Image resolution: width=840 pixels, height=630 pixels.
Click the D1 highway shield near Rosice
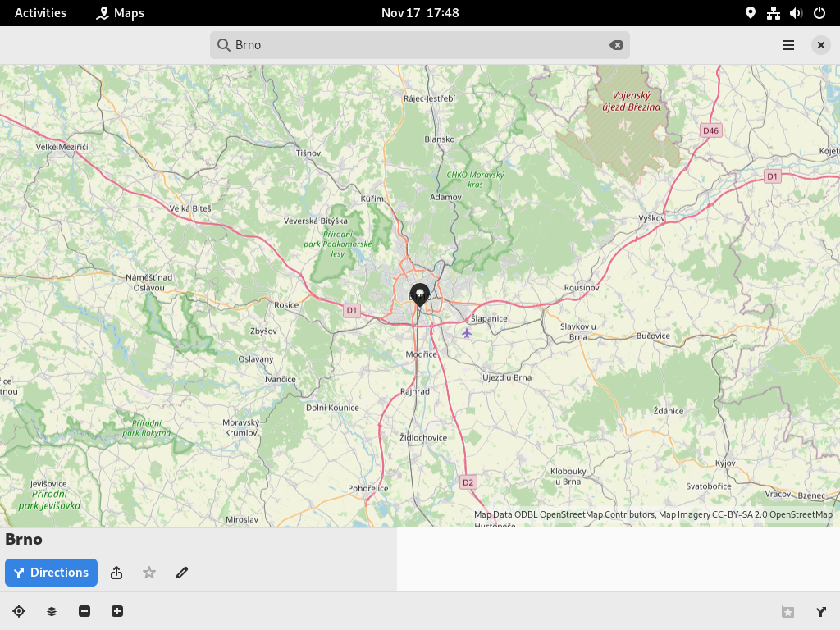(351, 310)
